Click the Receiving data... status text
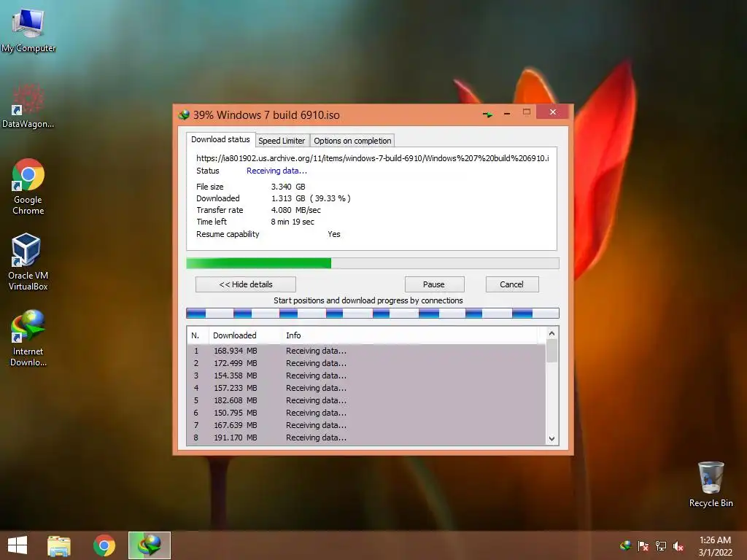747x560 pixels. click(276, 171)
